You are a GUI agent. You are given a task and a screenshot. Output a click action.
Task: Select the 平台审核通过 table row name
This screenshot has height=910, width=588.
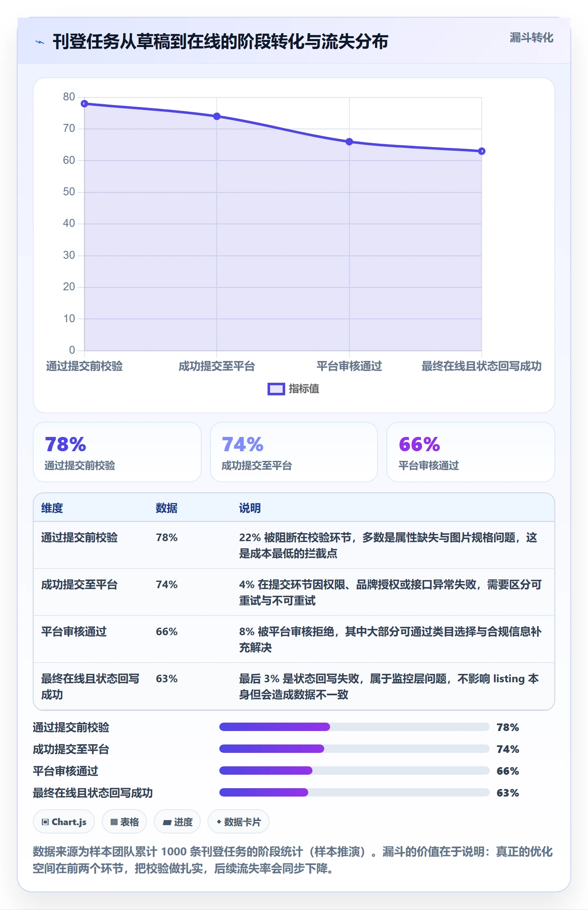coord(74,631)
